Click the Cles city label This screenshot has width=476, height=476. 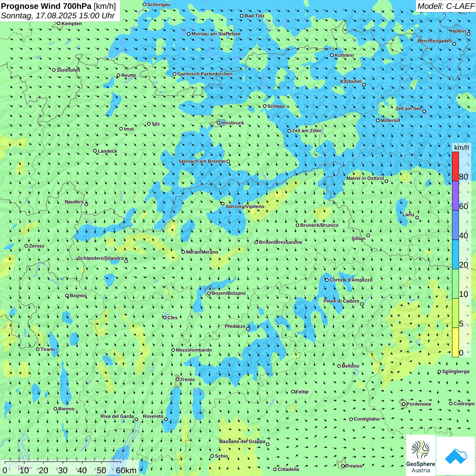click(x=172, y=318)
